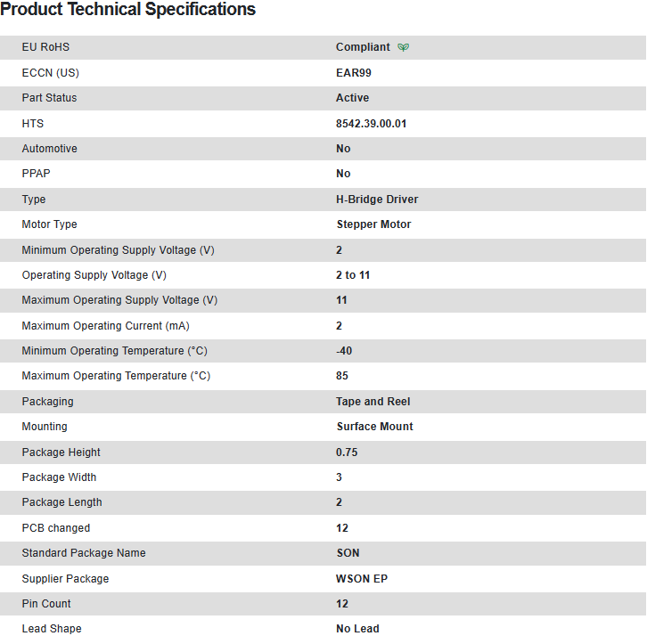Select the Stepper Motor value
This screenshot has width=647, height=644.
(373, 224)
